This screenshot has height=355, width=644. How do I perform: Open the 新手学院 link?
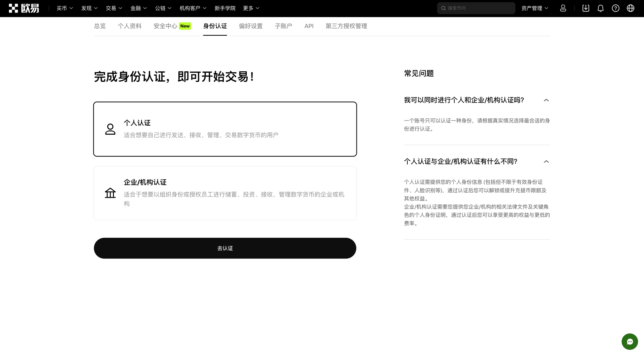click(x=225, y=8)
